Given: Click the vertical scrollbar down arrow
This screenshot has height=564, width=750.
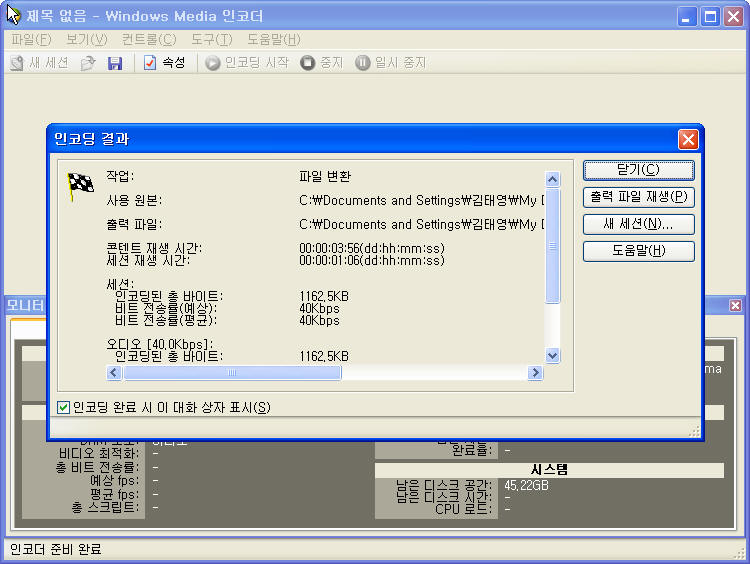Looking at the screenshot, I should tap(552, 355).
